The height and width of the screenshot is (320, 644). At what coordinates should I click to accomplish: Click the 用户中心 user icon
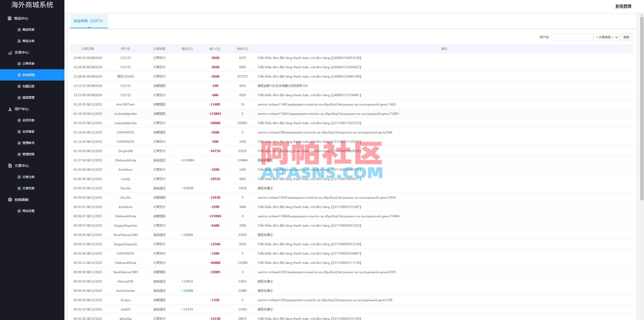click(x=10, y=109)
